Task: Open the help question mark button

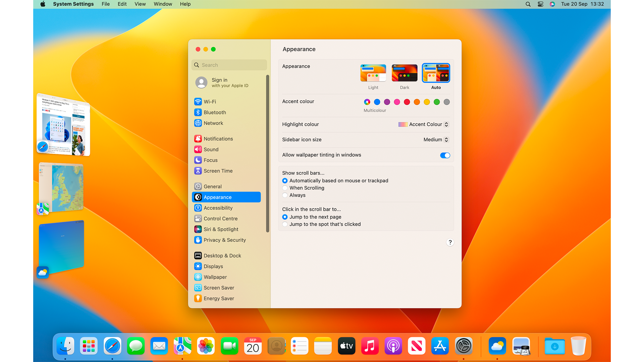Action: (x=450, y=242)
